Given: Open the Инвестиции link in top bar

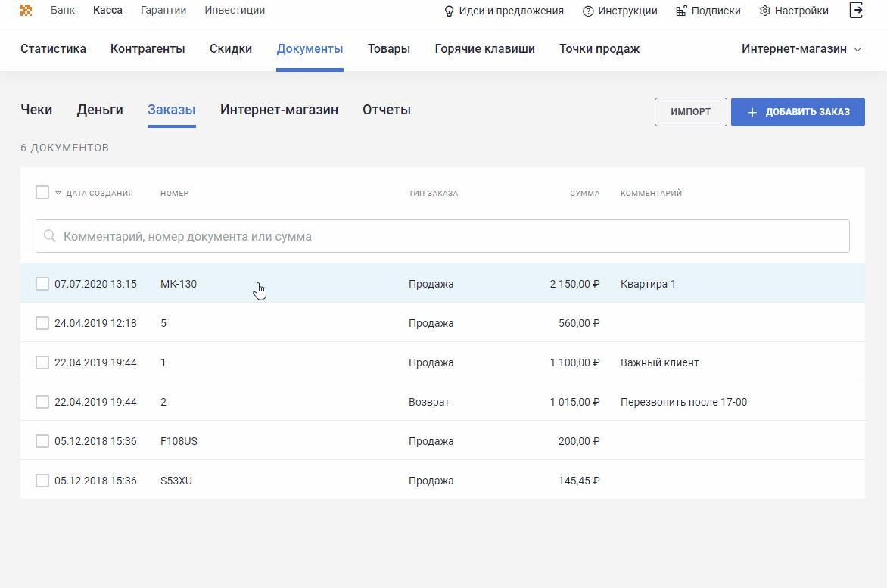Looking at the screenshot, I should 235,11.
